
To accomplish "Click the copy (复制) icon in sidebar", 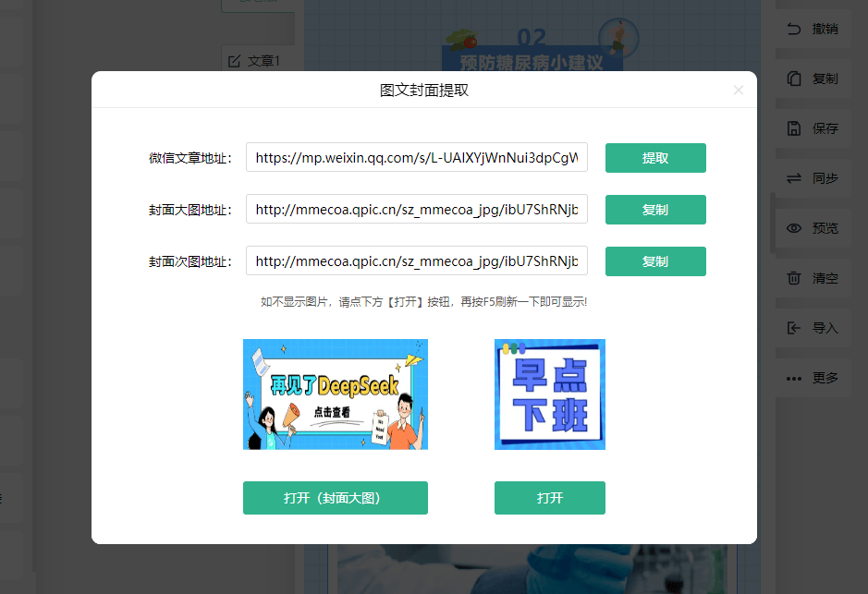I will [793, 79].
